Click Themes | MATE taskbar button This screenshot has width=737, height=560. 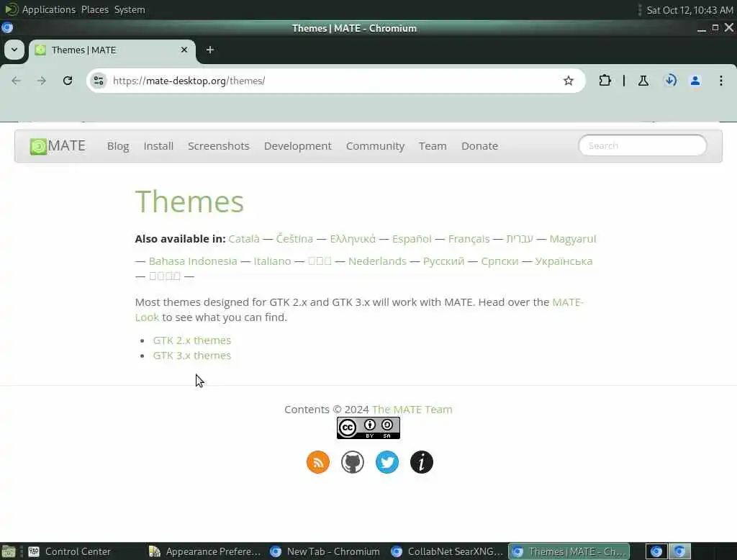pos(569,551)
